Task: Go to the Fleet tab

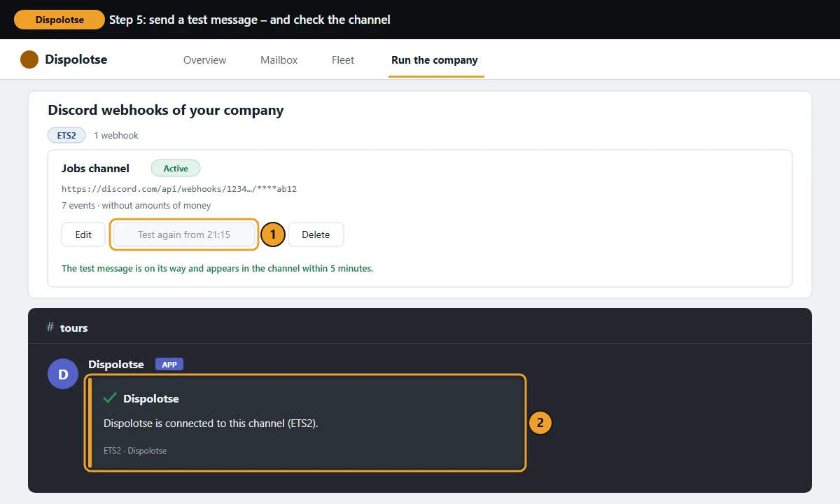Action: point(343,60)
